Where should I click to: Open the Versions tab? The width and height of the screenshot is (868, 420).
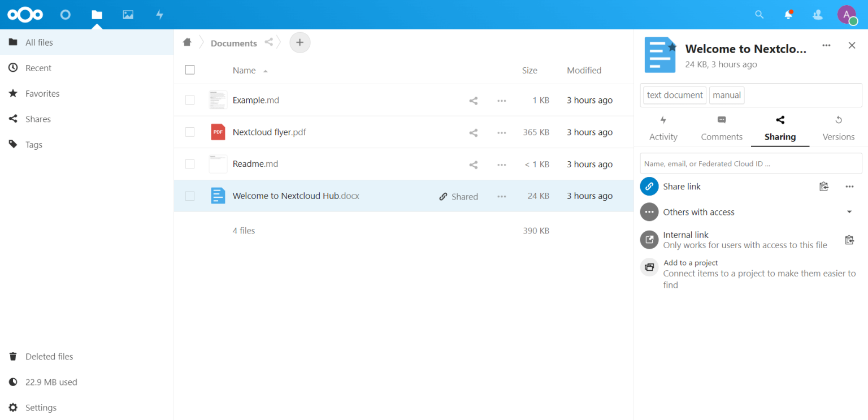pyautogui.click(x=838, y=128)
